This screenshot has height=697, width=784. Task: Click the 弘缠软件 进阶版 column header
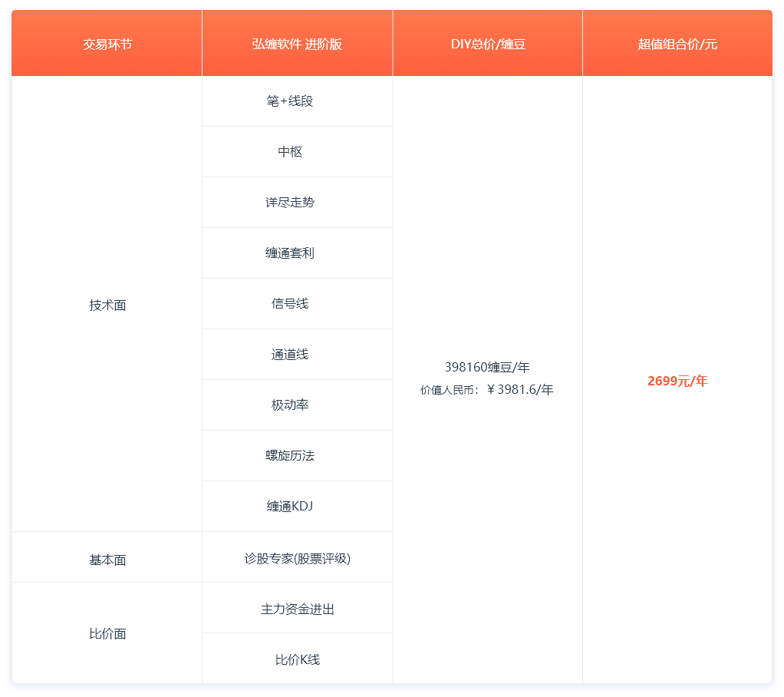[x=297, y=44]
